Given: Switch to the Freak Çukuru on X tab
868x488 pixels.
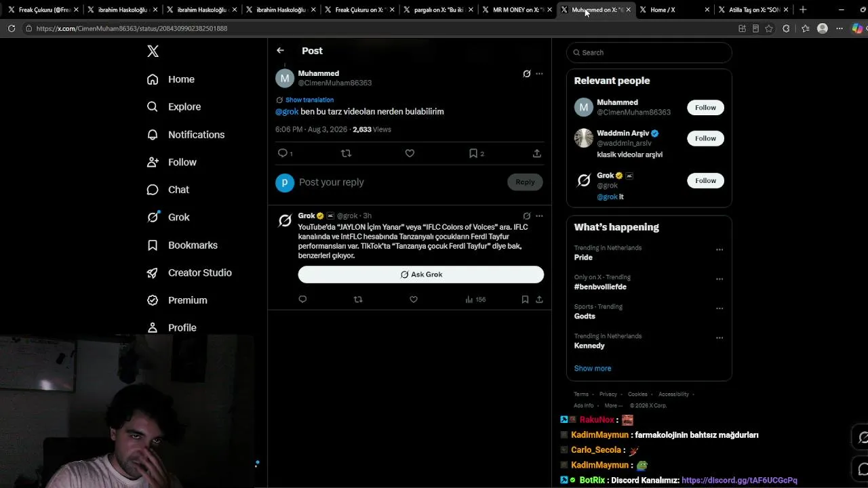Looking at the screenshot, I should coord(360,10).
